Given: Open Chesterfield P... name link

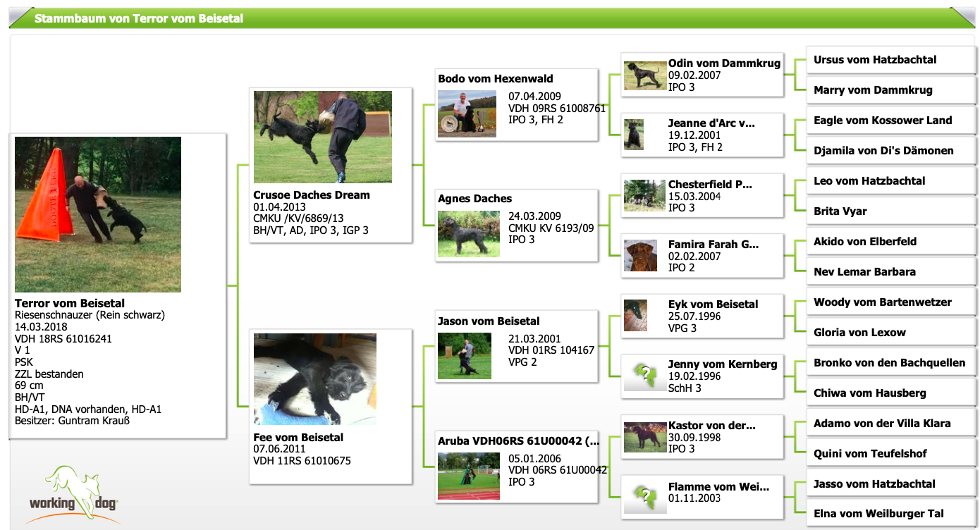Looking at the screenshot, I should pyautogui.click(x=710, y=185).
